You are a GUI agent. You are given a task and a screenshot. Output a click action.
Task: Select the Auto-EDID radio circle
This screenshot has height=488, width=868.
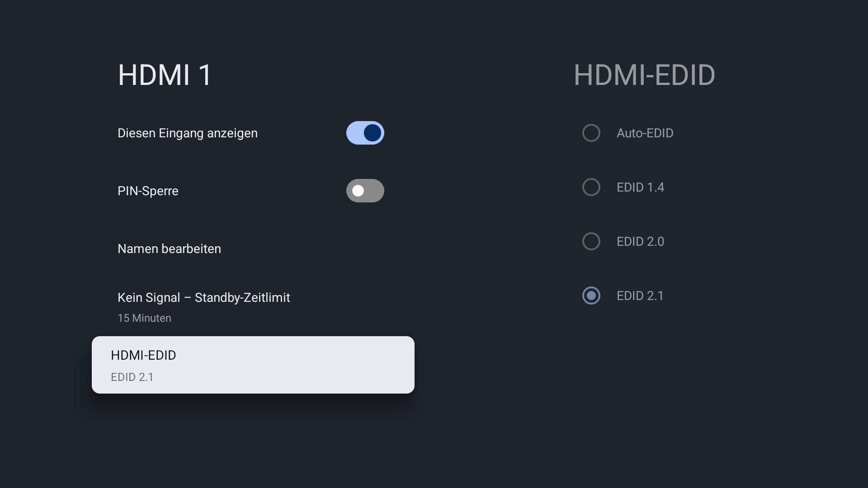coord(591,133)
